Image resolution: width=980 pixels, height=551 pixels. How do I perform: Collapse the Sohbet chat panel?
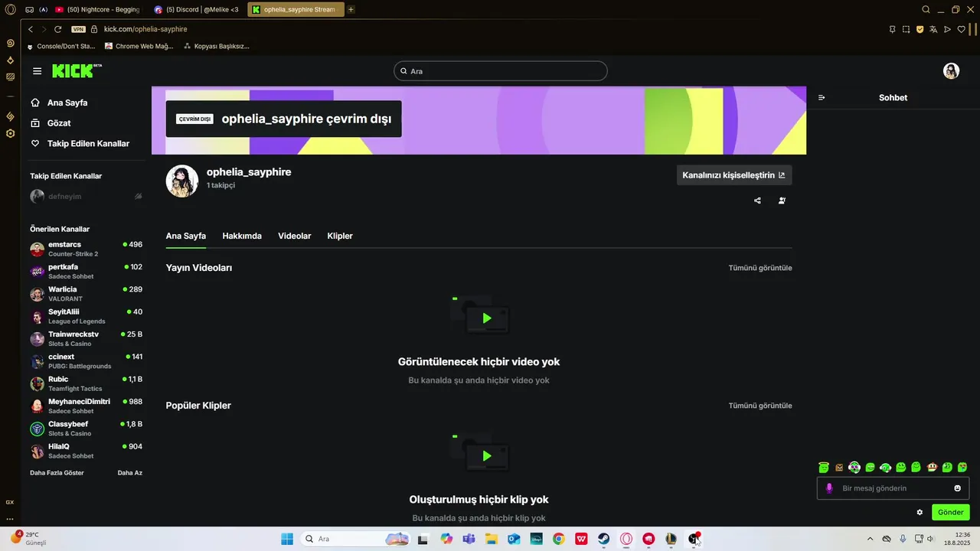[x=822, y=98]
